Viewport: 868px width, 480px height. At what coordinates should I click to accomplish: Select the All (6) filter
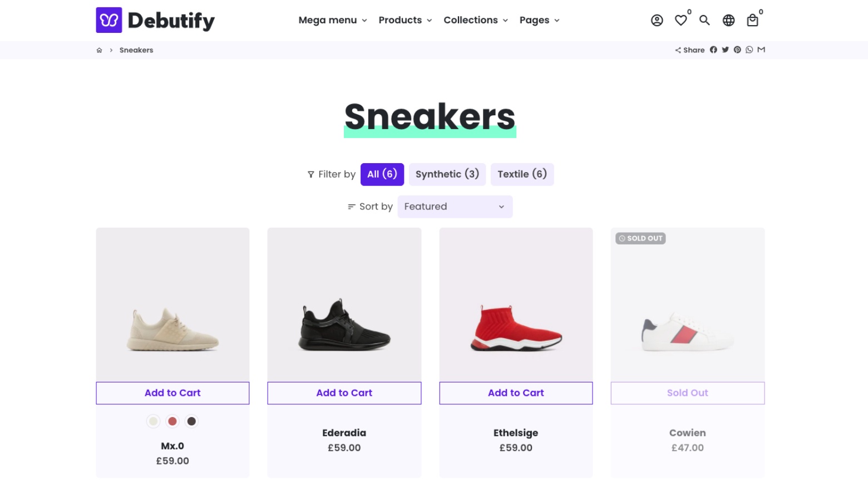click(382, 174)
